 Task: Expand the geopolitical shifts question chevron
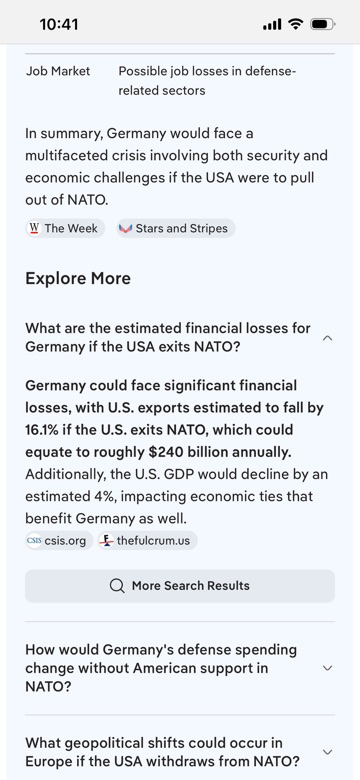point(327,752)
